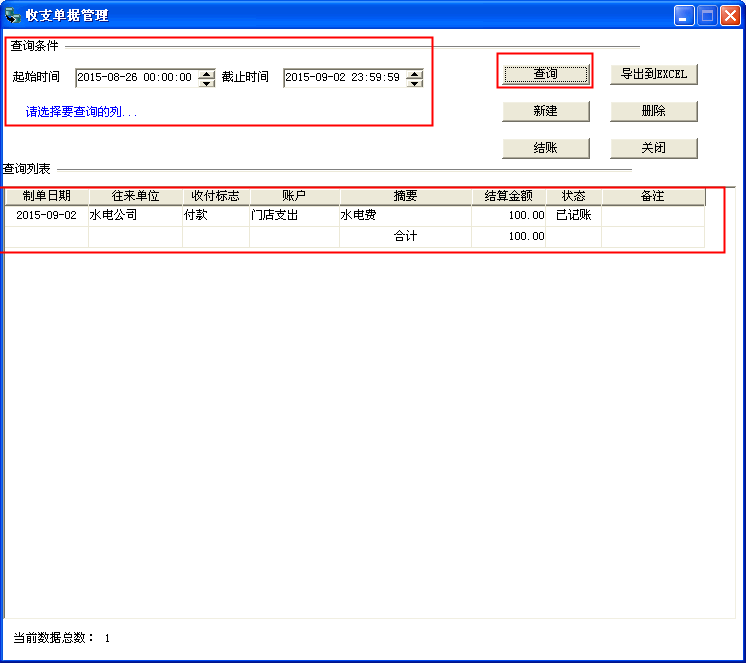Sort by 制单日期 column header
Image resolution: width=746 pixels, height=663 pixels.
tap(47, 196)
